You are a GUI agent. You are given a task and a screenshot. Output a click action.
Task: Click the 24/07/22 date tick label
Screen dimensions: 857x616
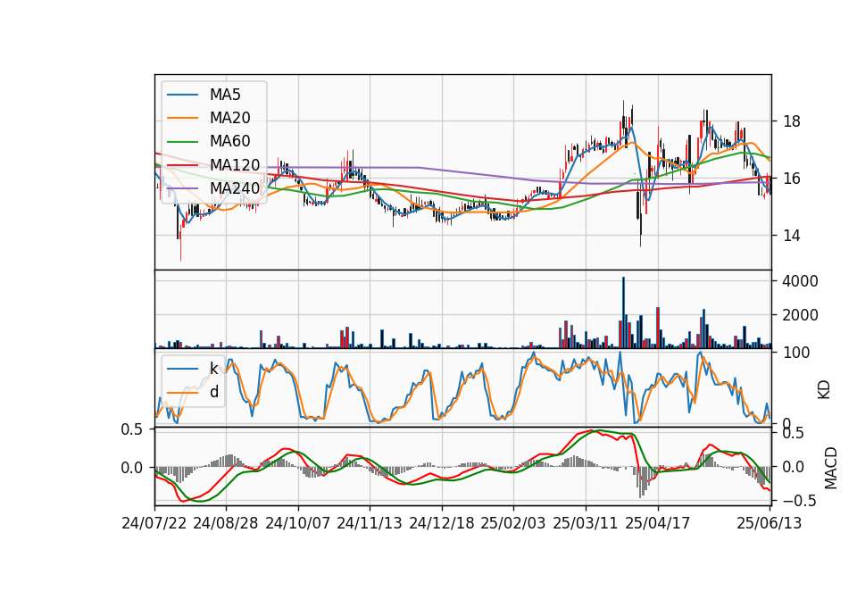tap(154, 523)
